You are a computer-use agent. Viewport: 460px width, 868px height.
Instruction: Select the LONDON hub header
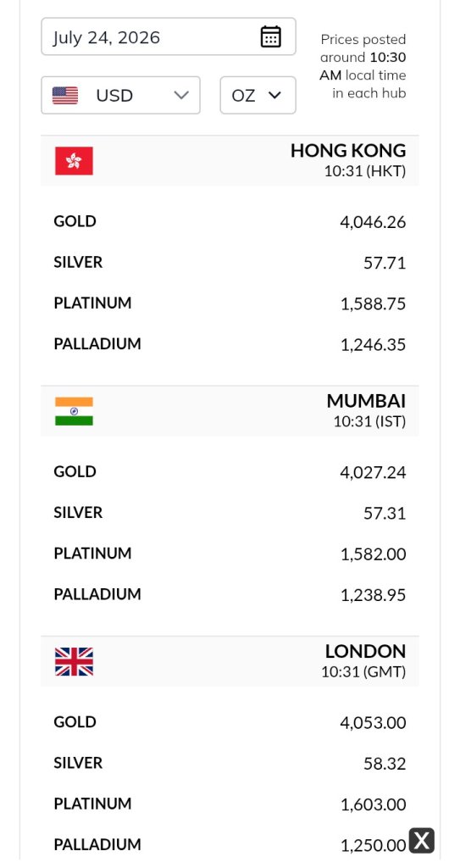tap(230, 661)
